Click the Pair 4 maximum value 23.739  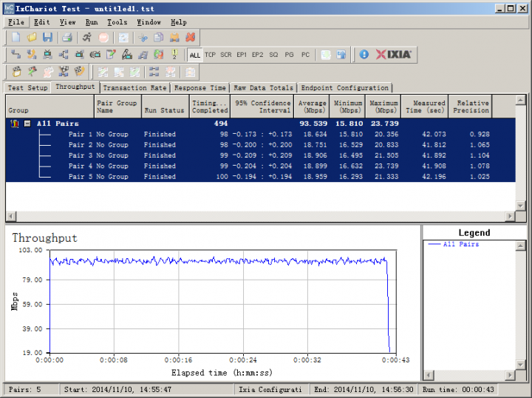[x=386, y=166]
